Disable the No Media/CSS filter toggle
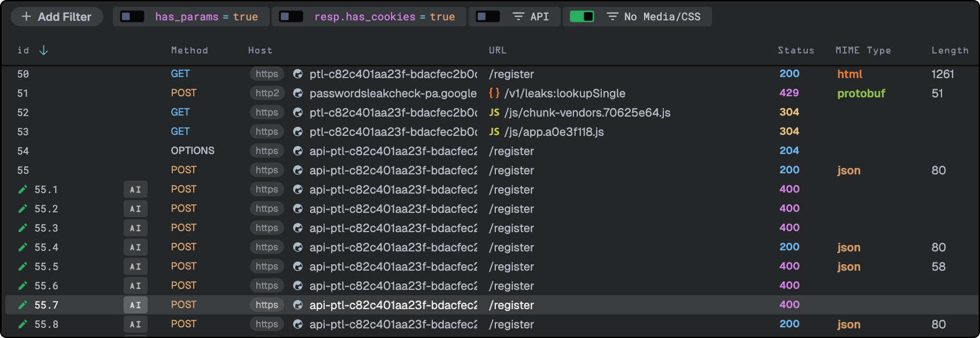980x338 pixels. coord(582,17)
